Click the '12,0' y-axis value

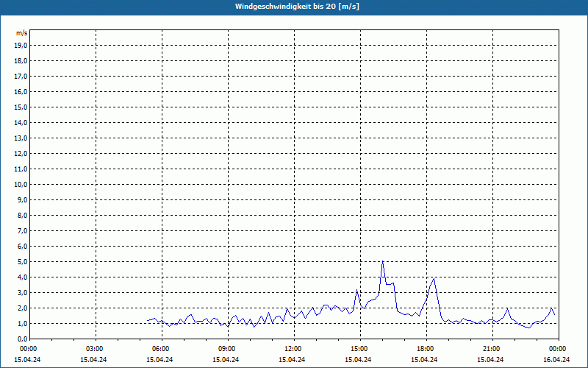21,154
